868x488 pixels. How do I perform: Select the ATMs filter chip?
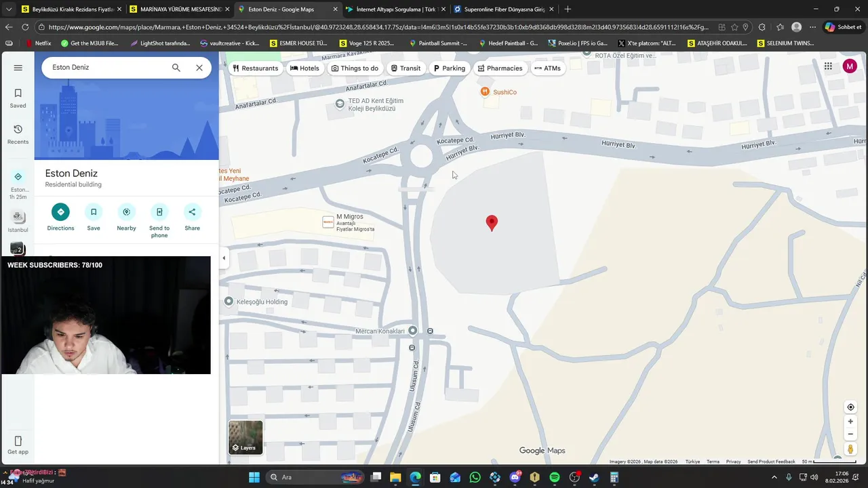[547, 68]
